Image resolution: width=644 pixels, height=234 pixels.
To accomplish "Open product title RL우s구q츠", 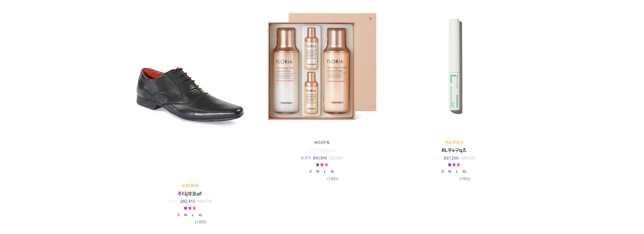I will (x=454, y=150).
